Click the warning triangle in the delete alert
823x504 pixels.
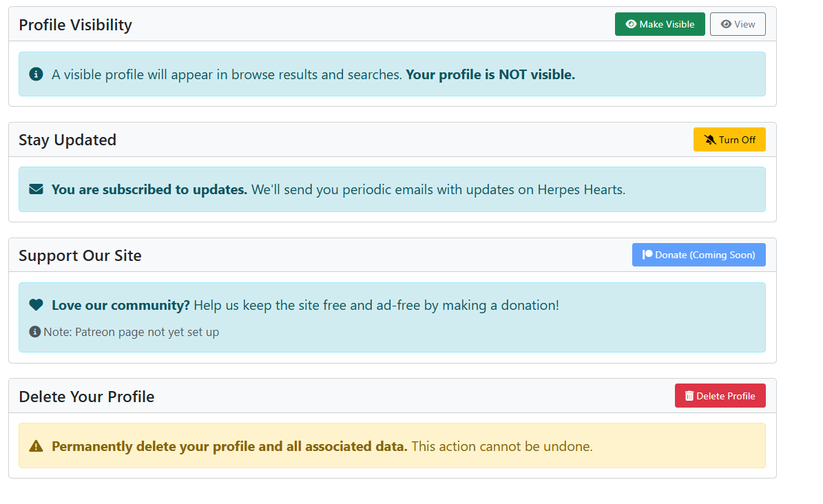pyautogui.click(x=36, y=445)
